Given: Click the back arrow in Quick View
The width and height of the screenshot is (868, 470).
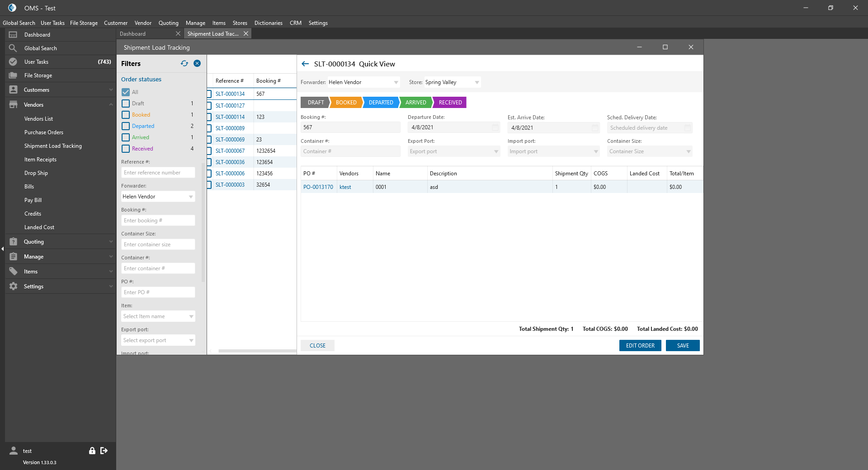Looking at the screenshot, I should tap(305, 64).
